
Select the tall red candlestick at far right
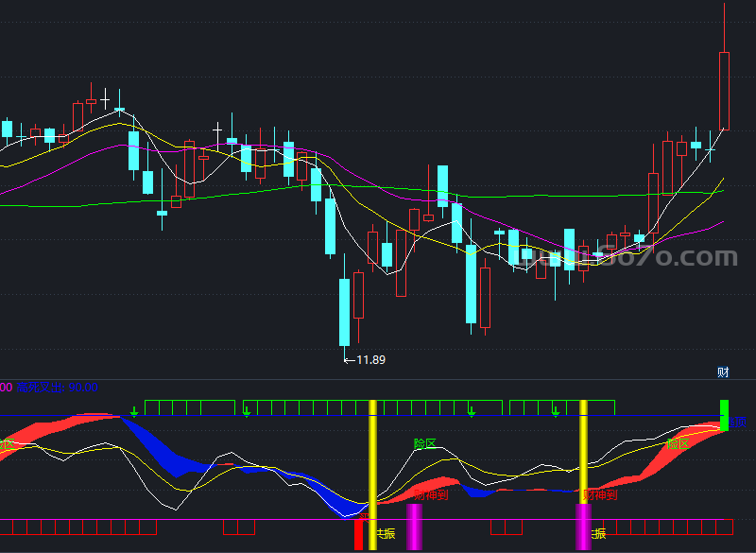tap(724, 91)
